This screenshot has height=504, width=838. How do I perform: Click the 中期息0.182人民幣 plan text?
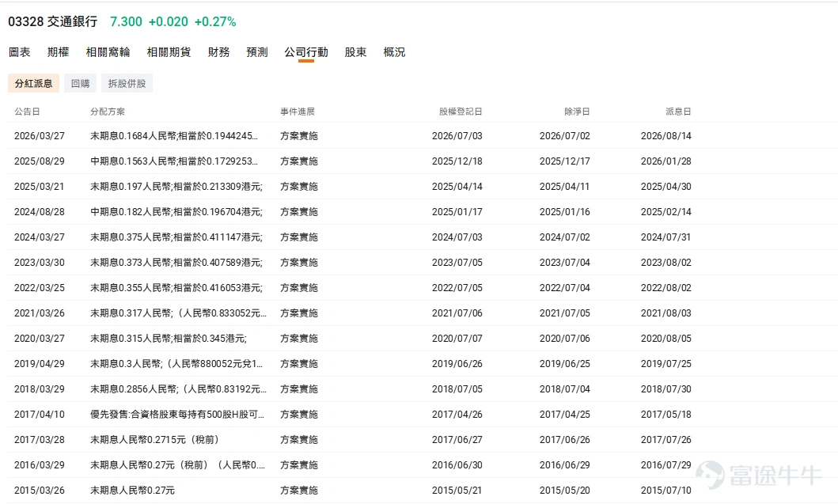[x=176, y=211]
